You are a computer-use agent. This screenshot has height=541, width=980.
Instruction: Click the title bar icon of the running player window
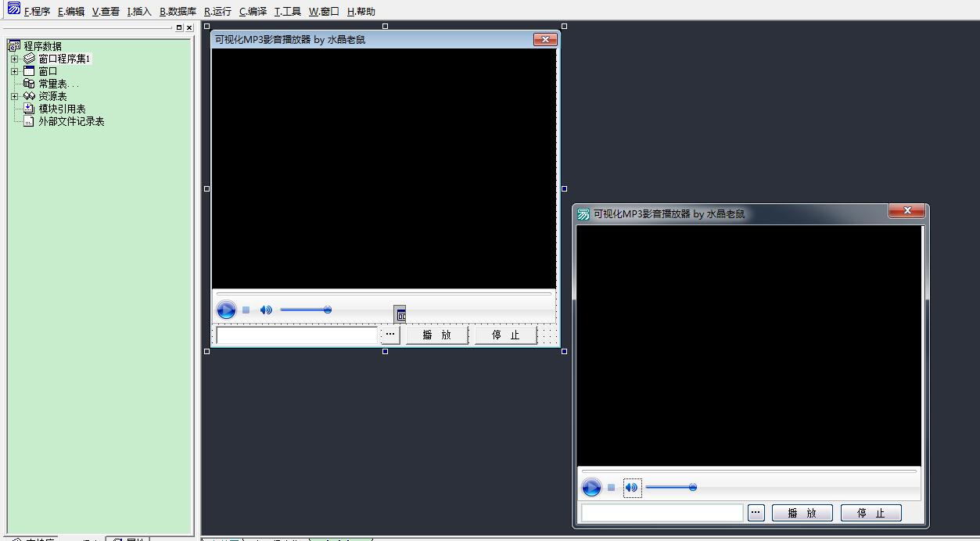(x=583, y=214)
